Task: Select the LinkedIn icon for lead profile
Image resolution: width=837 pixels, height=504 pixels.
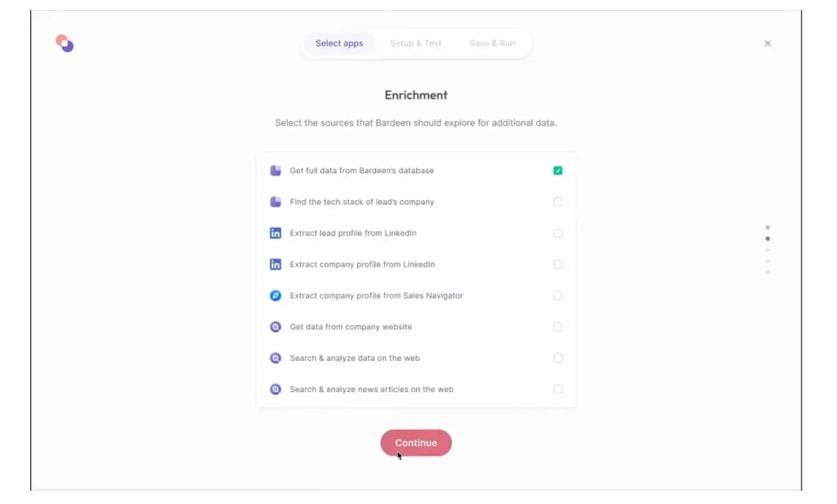Action: click(275, 233)
